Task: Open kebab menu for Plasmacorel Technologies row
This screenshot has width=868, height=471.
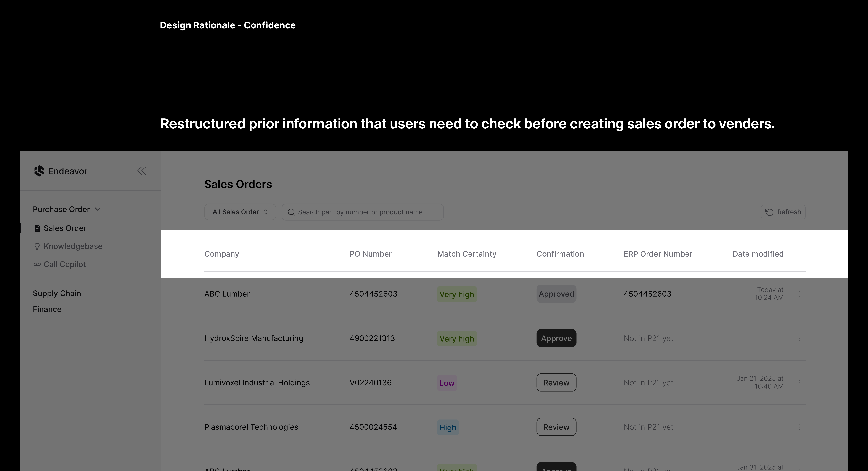Action: coord(799,427)
